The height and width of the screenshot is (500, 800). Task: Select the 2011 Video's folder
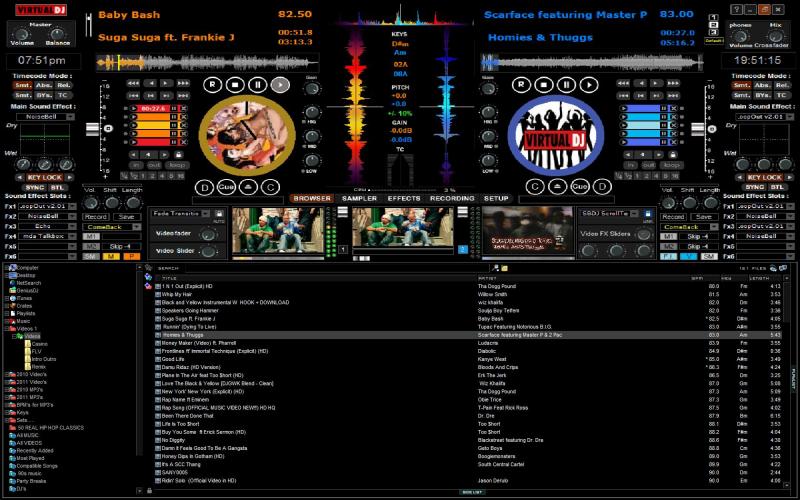point(31,382)
